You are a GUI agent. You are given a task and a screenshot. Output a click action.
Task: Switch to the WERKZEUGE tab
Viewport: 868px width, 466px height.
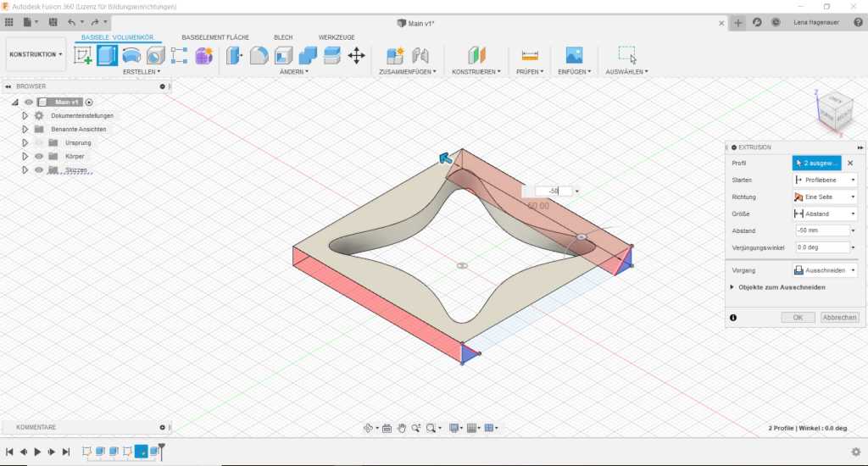click(x=337, y=37)
